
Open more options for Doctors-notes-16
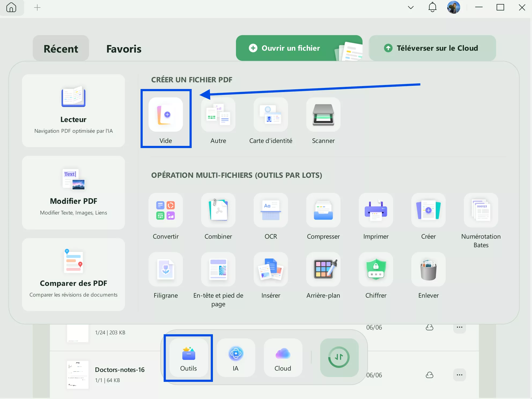pos(459,375)
